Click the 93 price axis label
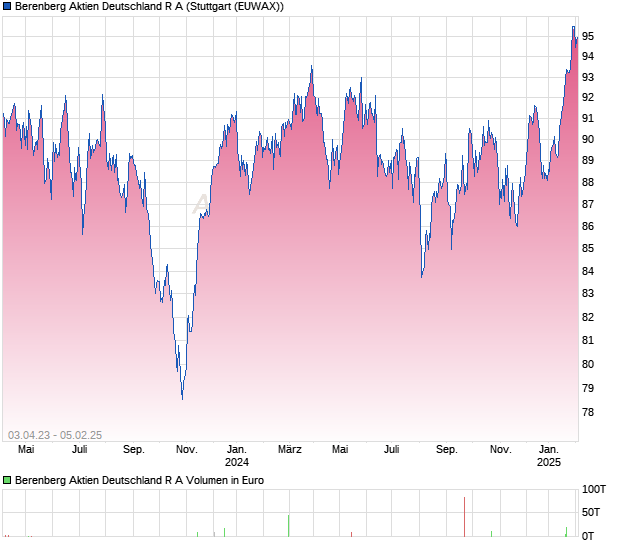This screenshot has width=620, height=546. pyautogui.click(x=588, y=77)
